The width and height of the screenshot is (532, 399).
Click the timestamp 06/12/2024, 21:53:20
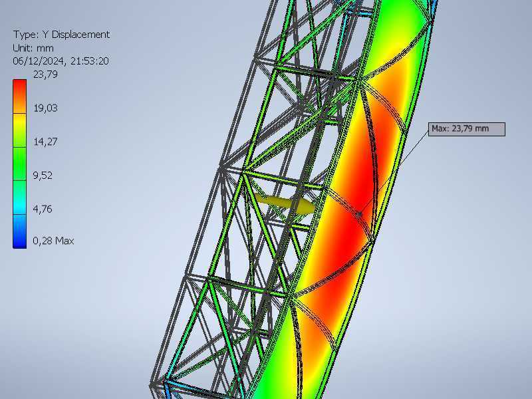pyautogui.click(x=61, y=61)
